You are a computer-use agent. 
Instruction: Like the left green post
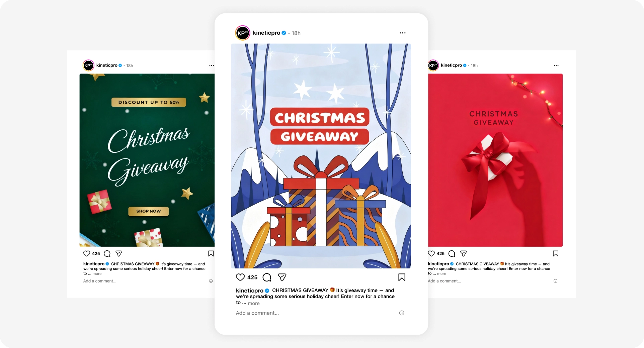click(87, 253)
